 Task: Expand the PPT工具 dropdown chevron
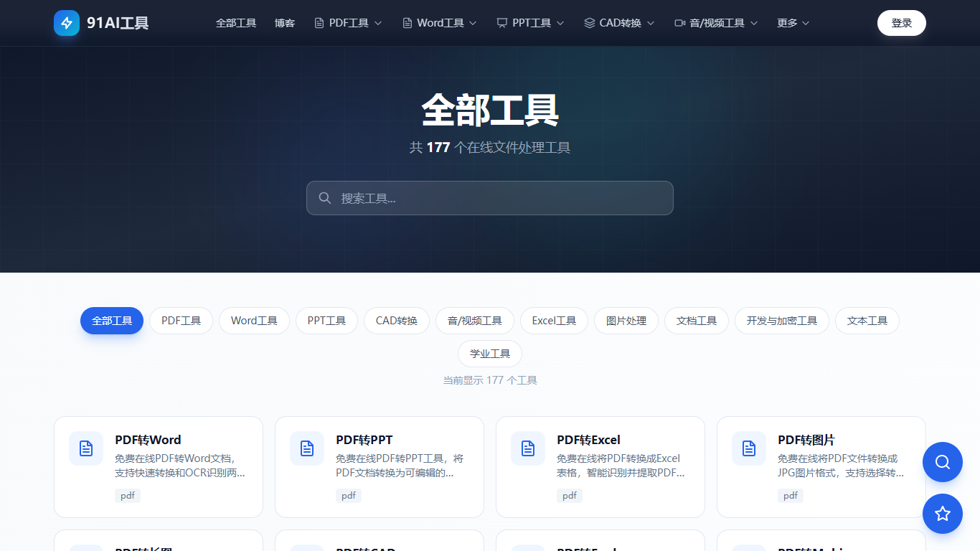pos(560,23)
